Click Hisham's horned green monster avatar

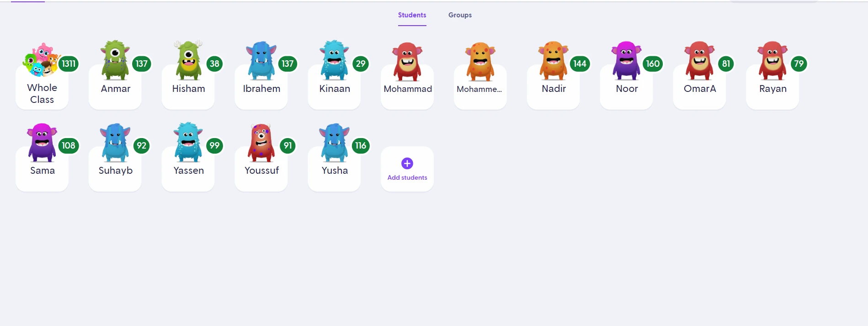coord(188,60)
